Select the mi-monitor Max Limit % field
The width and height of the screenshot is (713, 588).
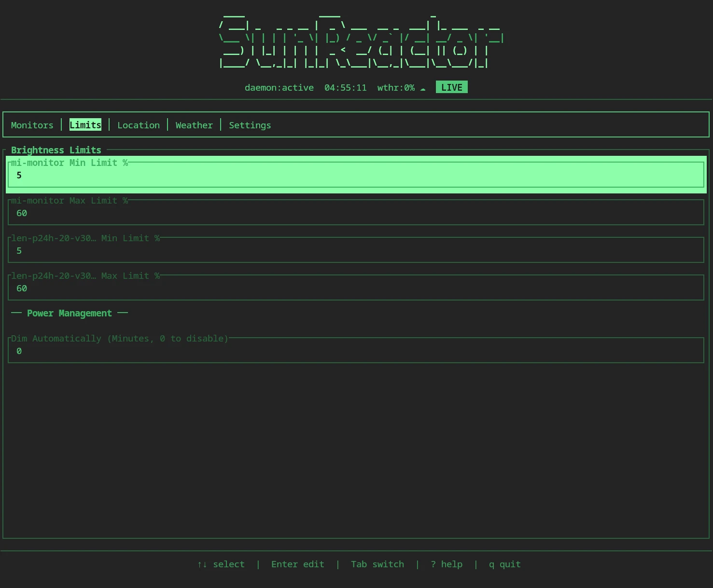click(356, 212)
